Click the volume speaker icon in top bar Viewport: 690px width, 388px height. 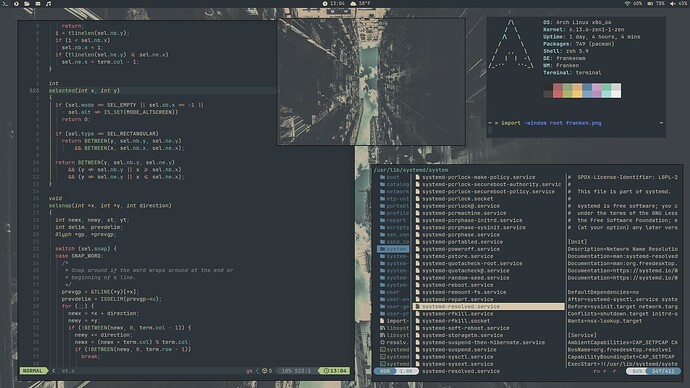(672, 4)
